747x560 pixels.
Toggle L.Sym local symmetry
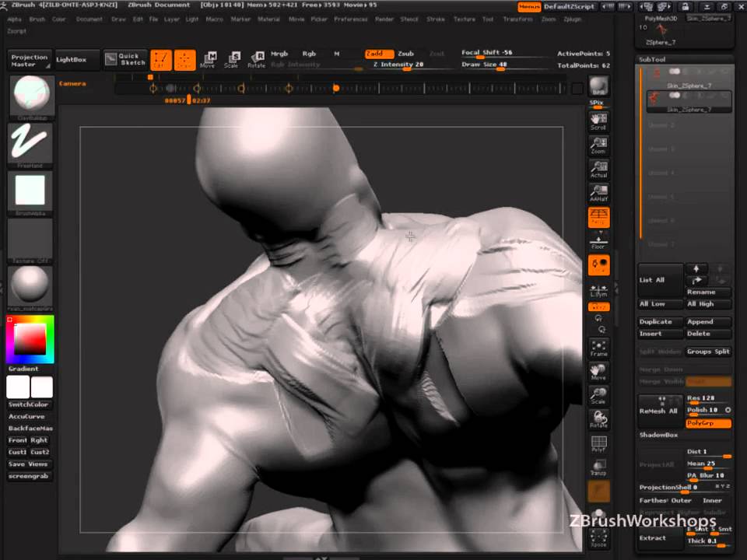tap(599, 290)
